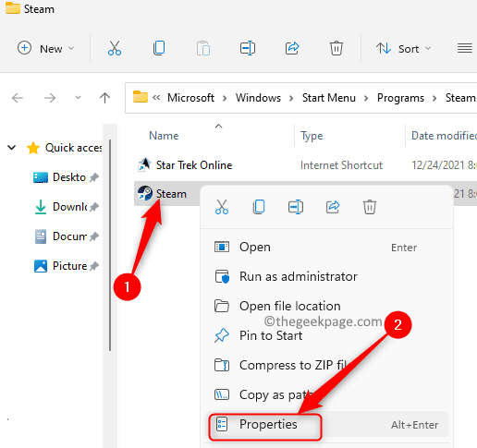Show hidden path with double-chevron in address bar
This screenshot has width=477, height=448.
pos(156,98)
